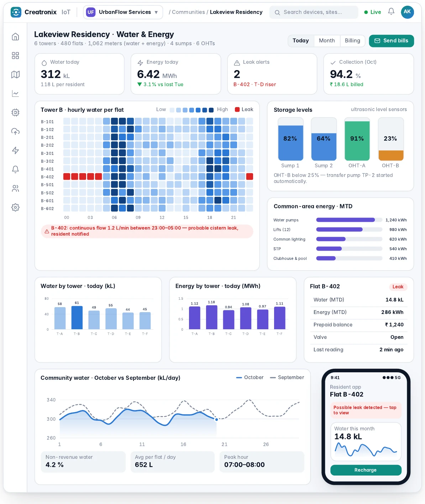Open the cloud upload sidebar icon
The image size is (425, 504).
[15, 131]
